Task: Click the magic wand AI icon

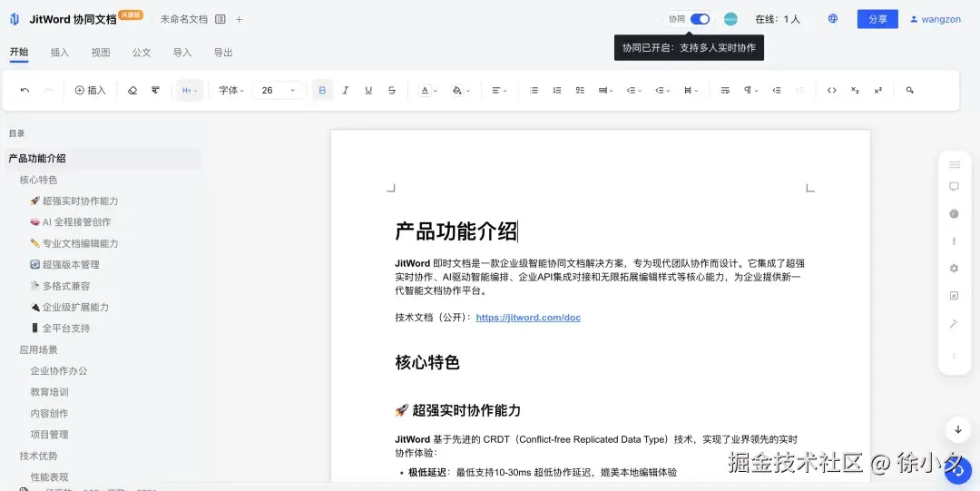Action: (x=954, y=323)
